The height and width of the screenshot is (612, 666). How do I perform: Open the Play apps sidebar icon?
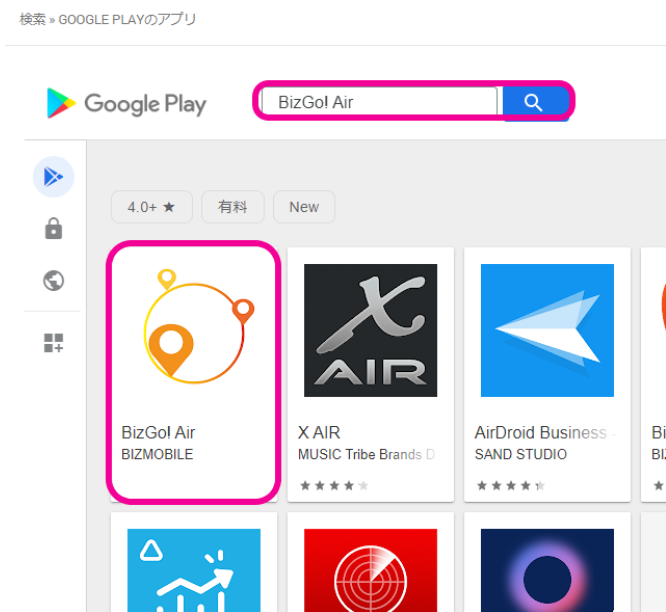[x=53, y=177]
